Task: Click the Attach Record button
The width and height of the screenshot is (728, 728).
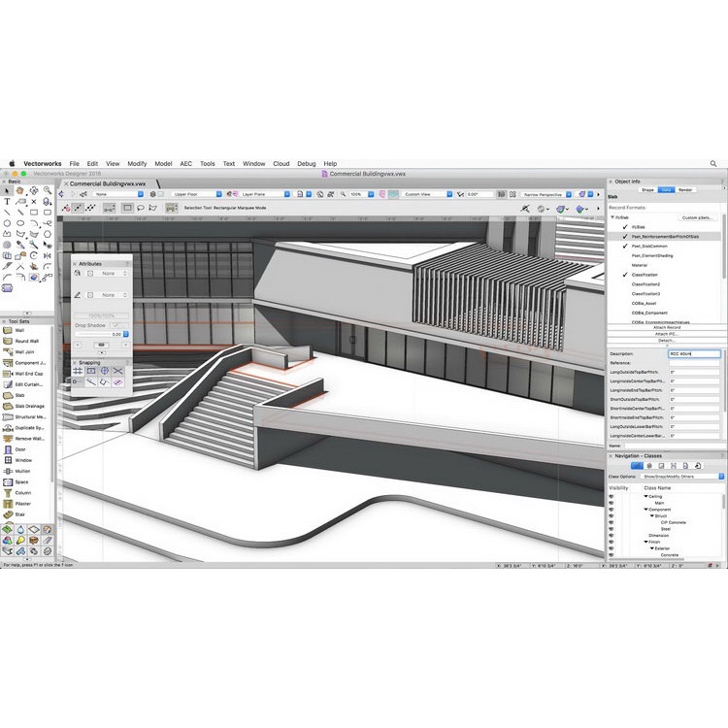Action: tap(666, 327)
